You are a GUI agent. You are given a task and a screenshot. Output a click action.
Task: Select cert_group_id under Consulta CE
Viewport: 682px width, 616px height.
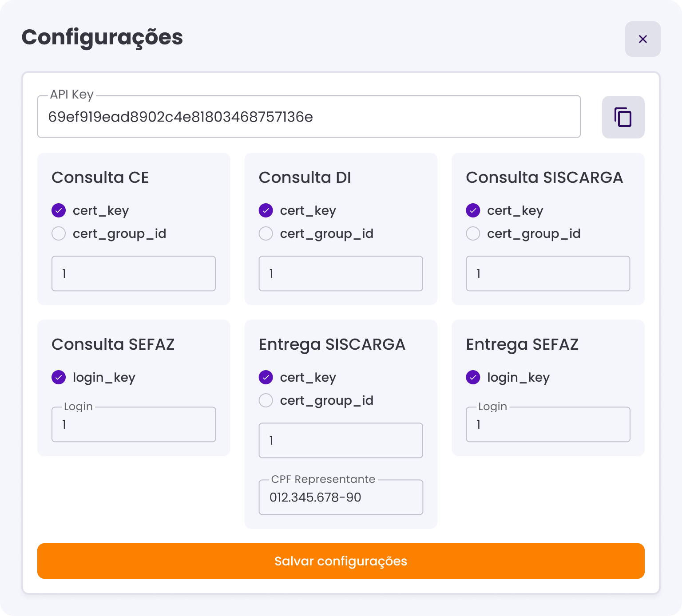pyautogui.click(x=59, y=233)
